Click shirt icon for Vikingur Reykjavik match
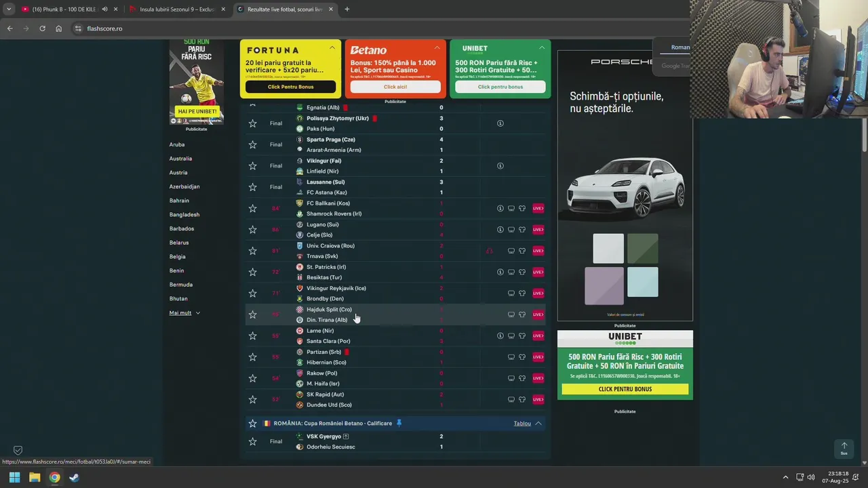The width and height of the screenshot is (868, 488). pos(522,293)
